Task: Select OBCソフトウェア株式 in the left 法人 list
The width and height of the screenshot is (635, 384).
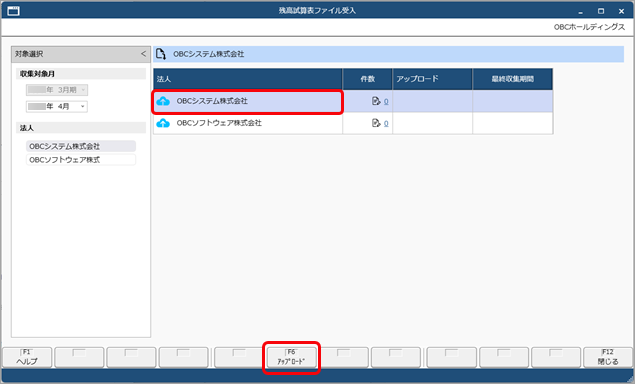Action: pyautogui.click(x=81, y=160)
